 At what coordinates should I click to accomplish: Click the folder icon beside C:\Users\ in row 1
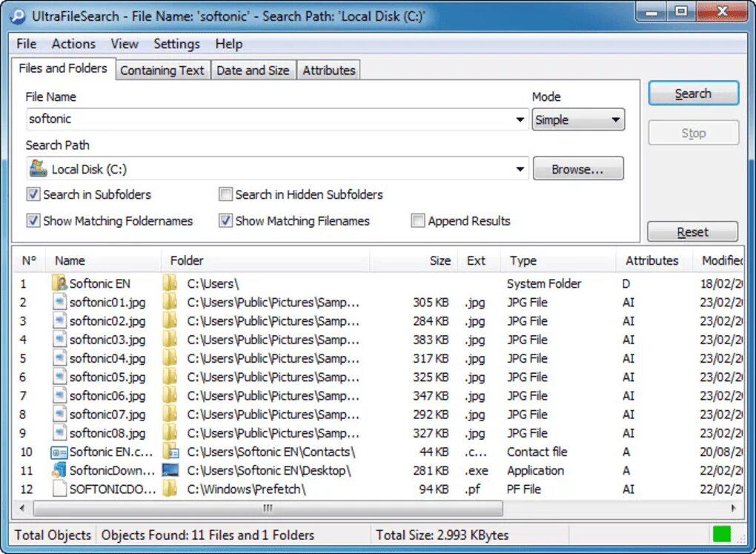[170, 283]
